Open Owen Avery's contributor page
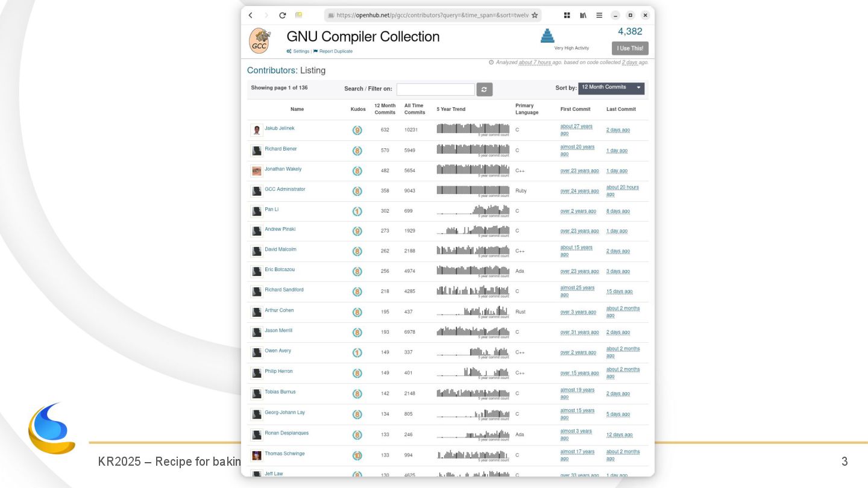The height and width of the screenshot is (488, 868). pyautogui.click(x=278, y=351)
